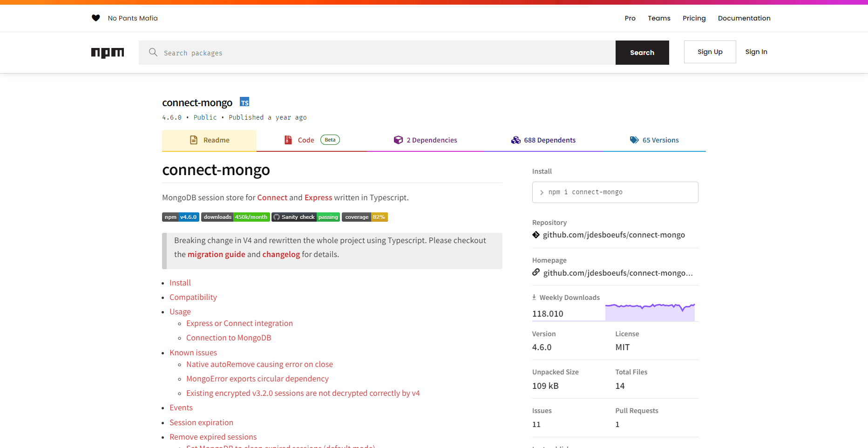Open the truncated homepage github link

pos(618,273)
